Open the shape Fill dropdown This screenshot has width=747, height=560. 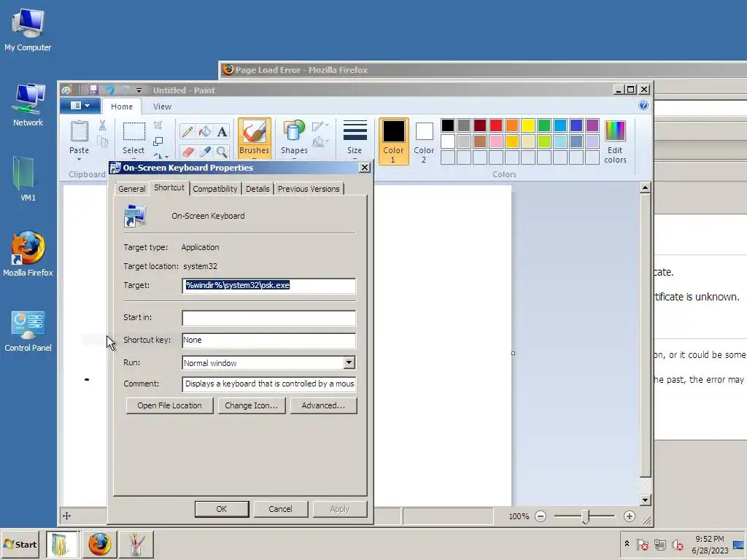[x=320, y=141]
